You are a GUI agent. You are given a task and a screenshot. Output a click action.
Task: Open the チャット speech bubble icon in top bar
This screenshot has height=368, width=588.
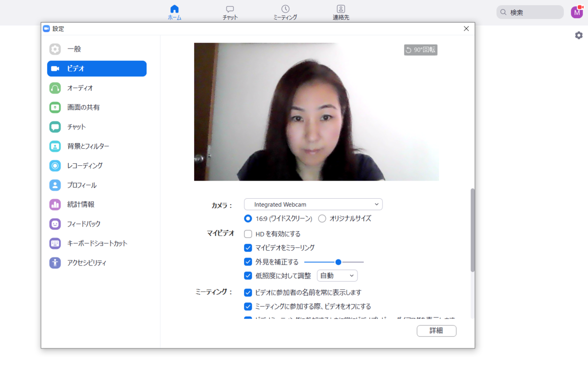pos(230,9)
